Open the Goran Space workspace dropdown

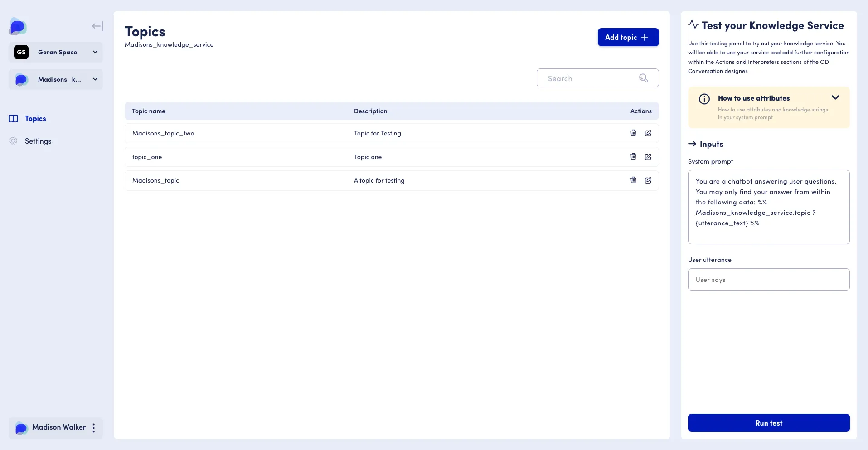coord(56,52)
